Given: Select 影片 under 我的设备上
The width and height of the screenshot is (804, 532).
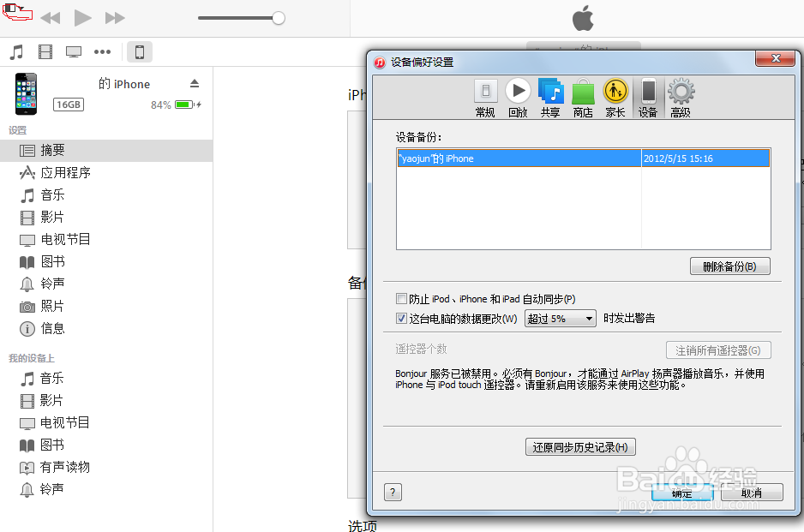Looking at the screenshot, I should click(x=106, y=400).
